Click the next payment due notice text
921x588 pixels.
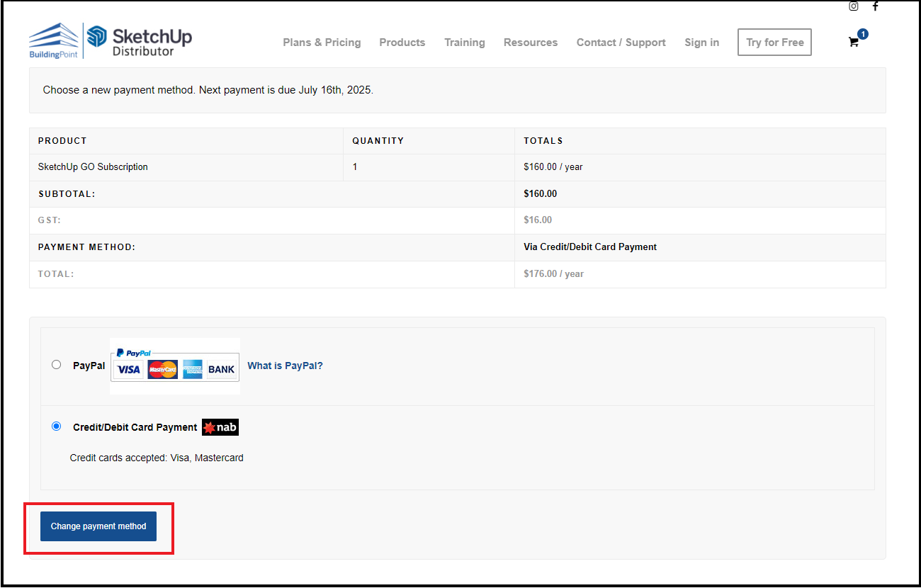coord(208,90)
